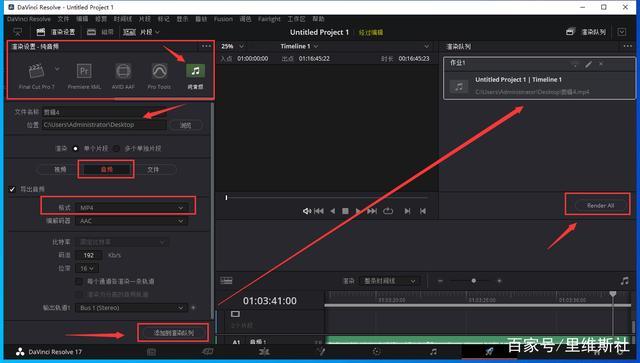Image resolution: width=640 pixels, height=363 pixels.
Task: Switch to the Fairlight page icon
Action: pos(433,352)
